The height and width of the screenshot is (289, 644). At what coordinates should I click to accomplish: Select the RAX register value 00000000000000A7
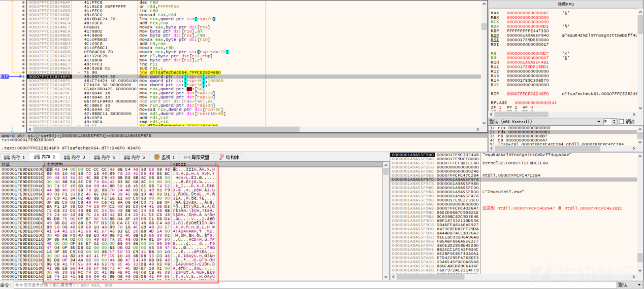[x=527, y=13]
